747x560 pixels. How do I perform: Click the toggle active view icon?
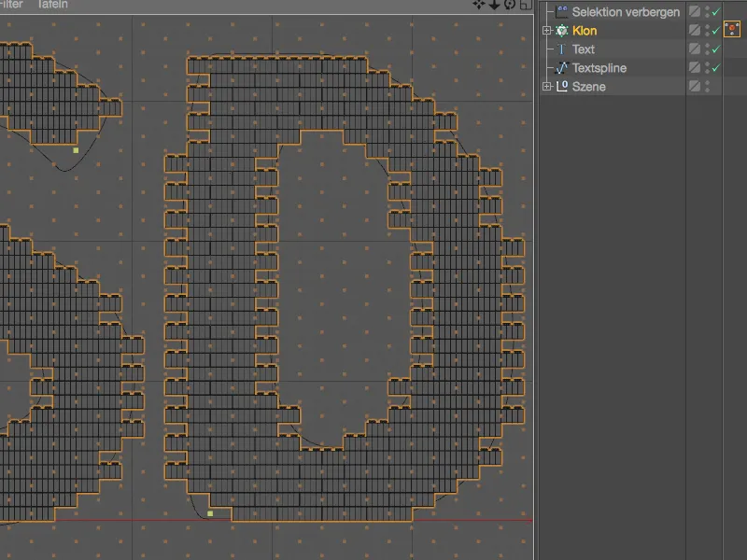pos(525,6)
